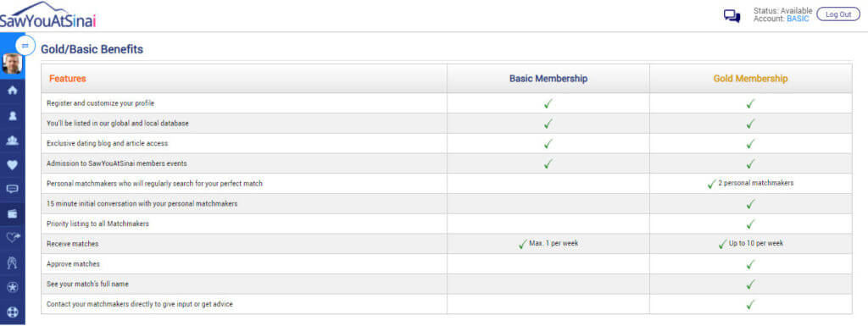Open the circled star sidebar icon
868x326 pixels.
tap(12, 287)
